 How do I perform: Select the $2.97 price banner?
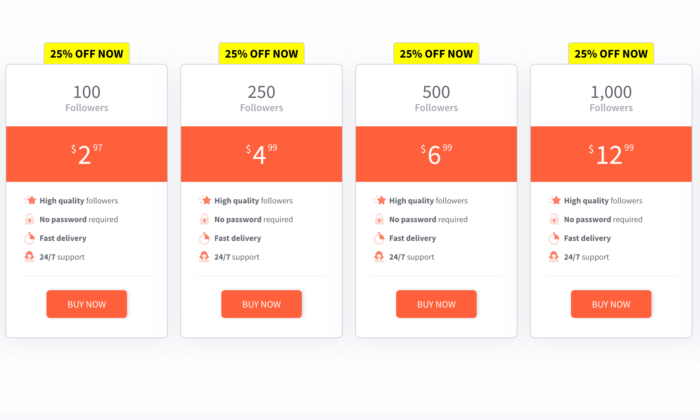pos(87,154)
